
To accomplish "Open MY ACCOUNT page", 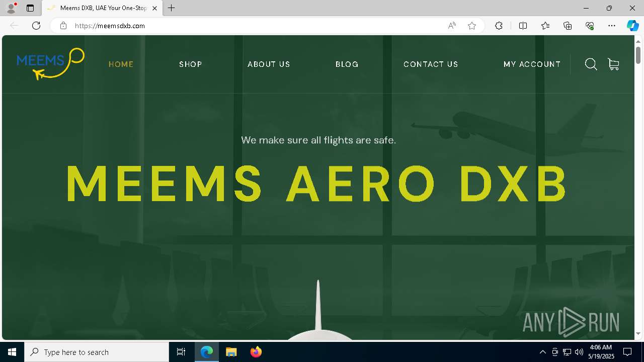I will click(532, 64).
